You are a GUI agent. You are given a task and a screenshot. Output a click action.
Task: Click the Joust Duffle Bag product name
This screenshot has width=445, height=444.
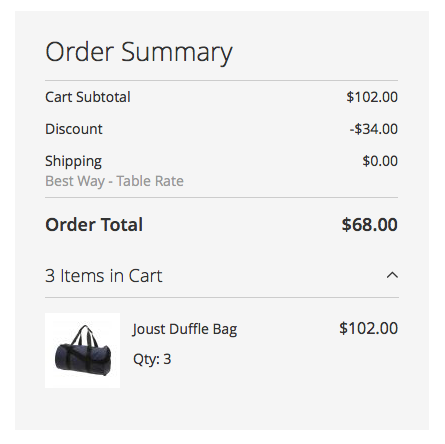(185, 329)
